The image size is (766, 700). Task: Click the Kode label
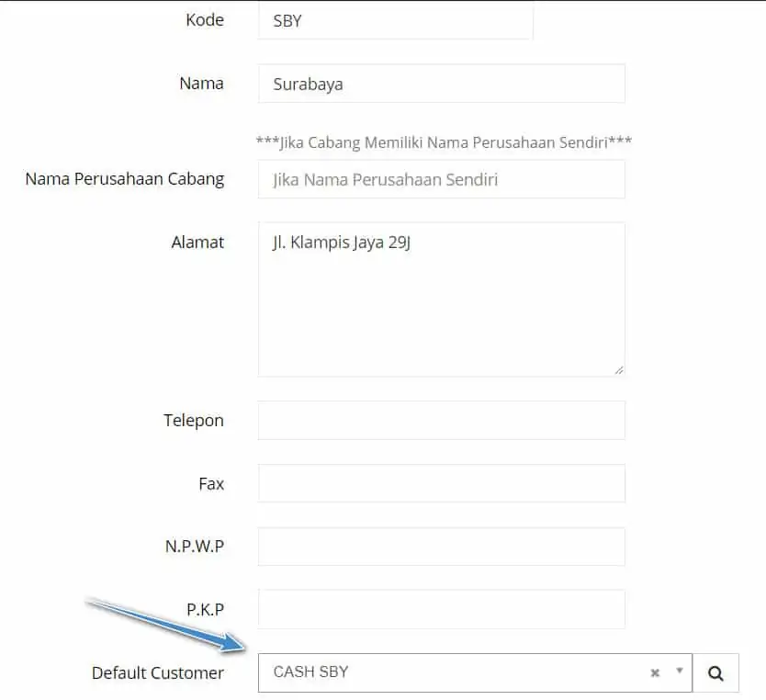pos(205,20)
